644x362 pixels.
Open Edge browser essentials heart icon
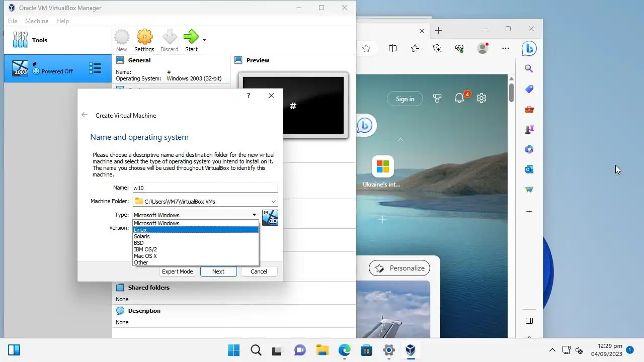pos(459,48)
